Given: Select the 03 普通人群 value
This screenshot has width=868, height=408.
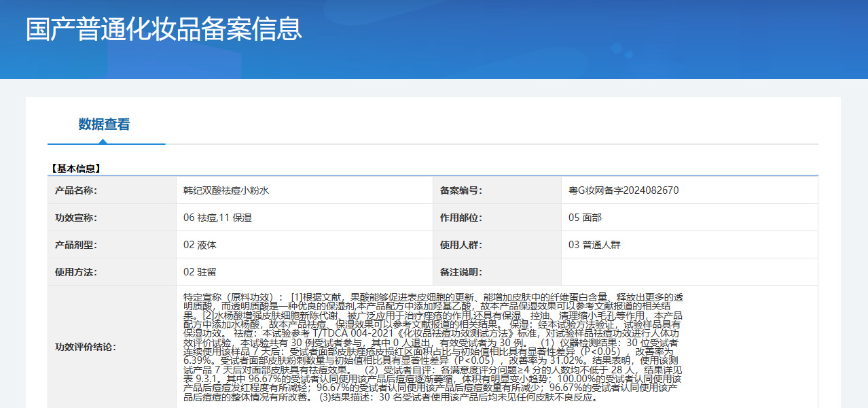Looking at the screenshot, I should [594, 245].
